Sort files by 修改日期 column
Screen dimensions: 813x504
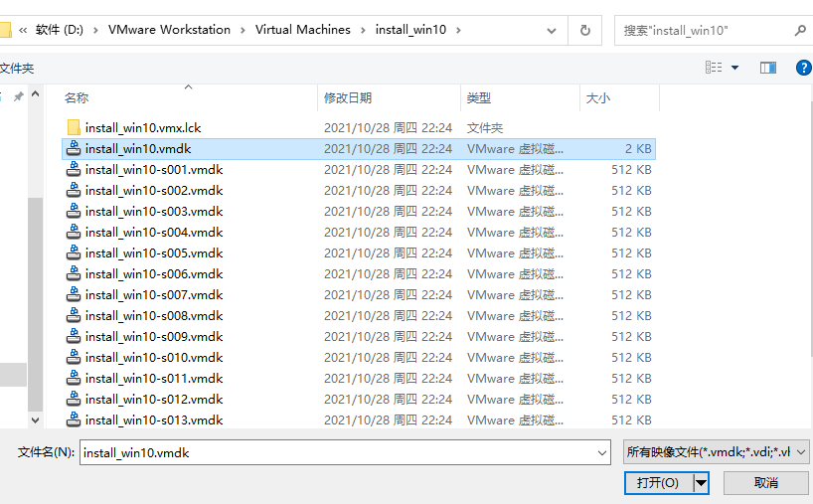tap(348, 97)
